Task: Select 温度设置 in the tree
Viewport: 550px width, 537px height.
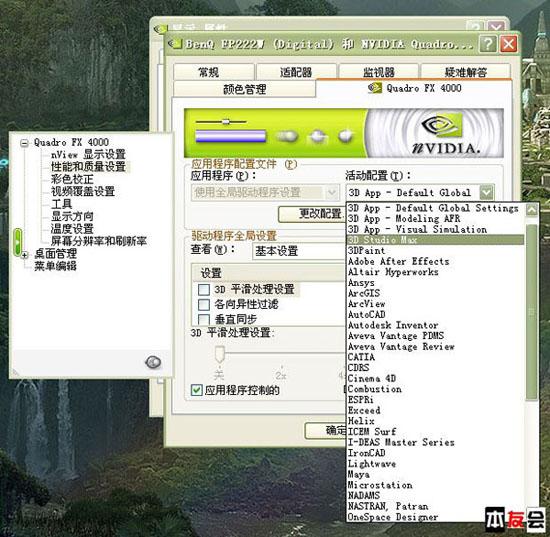Action: 72,229
